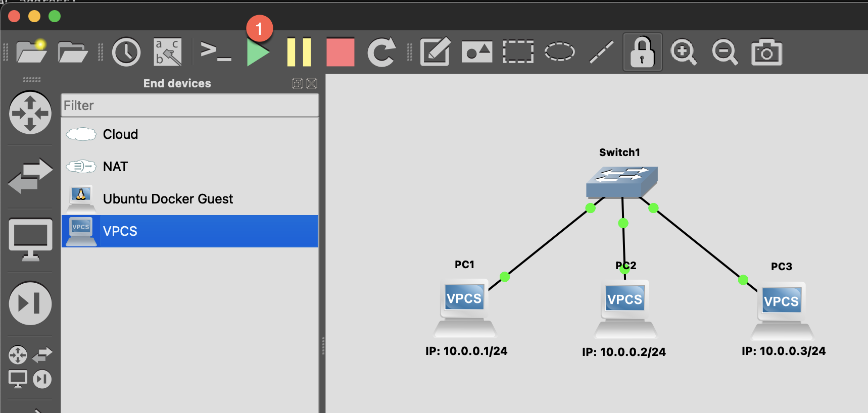Select the draw ellipse tool

tap(559, 52)
